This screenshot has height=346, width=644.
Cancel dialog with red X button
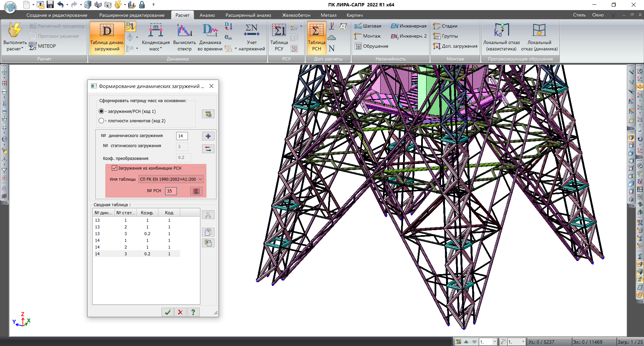180,312
